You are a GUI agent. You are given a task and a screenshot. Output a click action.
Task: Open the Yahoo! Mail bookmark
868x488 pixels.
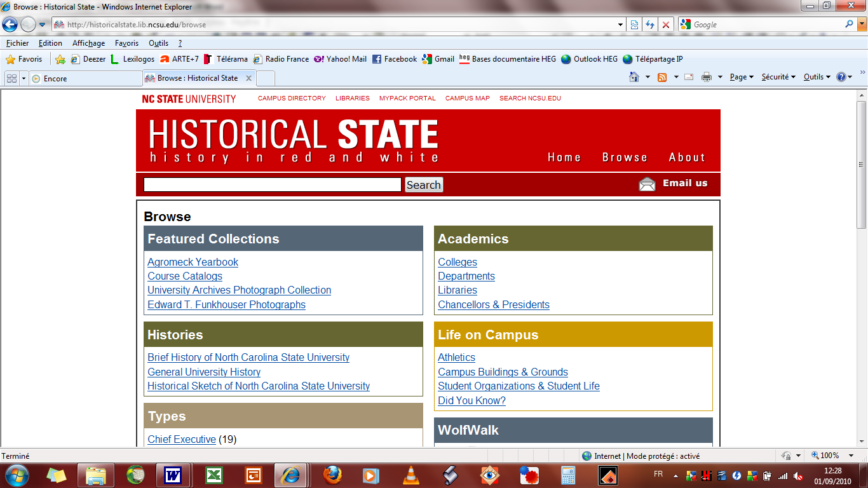(340, 59)
